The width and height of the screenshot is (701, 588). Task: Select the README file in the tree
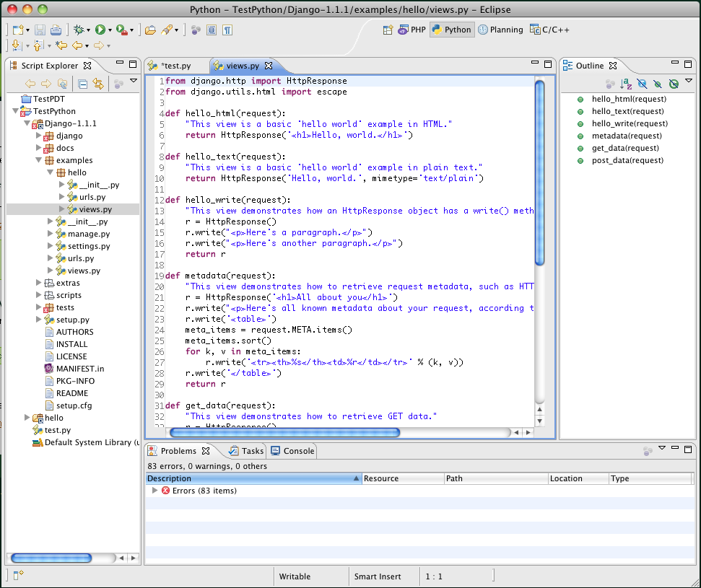pos(72,393)
